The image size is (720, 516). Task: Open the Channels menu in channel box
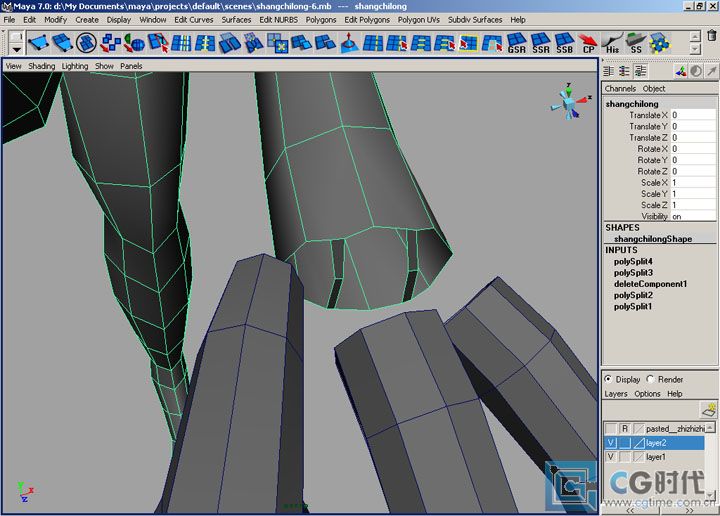tap(620, 89)
